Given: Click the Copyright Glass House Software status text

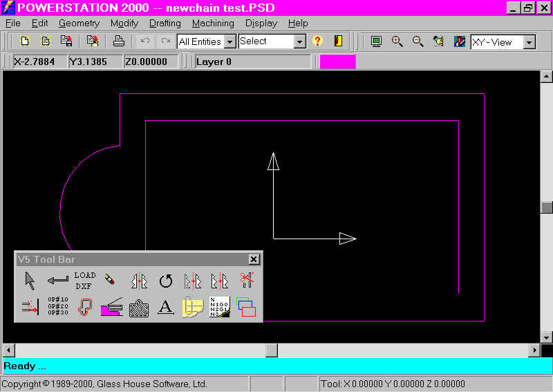Looking at the screenshot, I should [104, 384].
